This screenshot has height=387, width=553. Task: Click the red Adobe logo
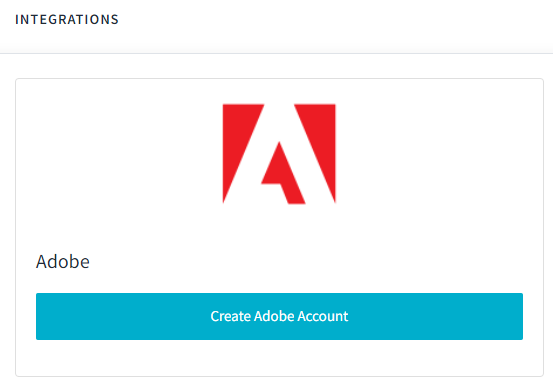tap(279, 153)
